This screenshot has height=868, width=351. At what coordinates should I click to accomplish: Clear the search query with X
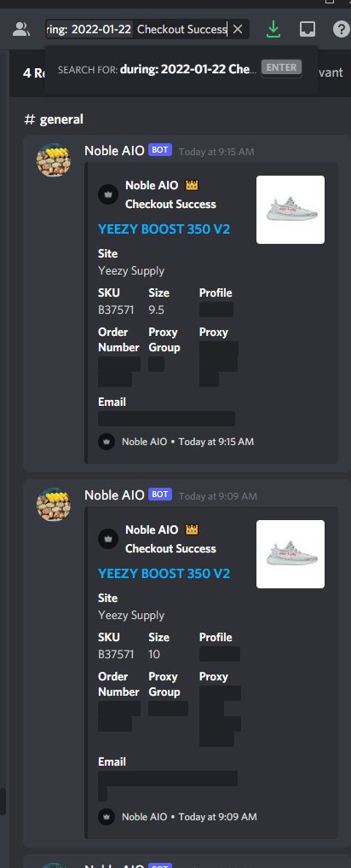coord(238,29)
